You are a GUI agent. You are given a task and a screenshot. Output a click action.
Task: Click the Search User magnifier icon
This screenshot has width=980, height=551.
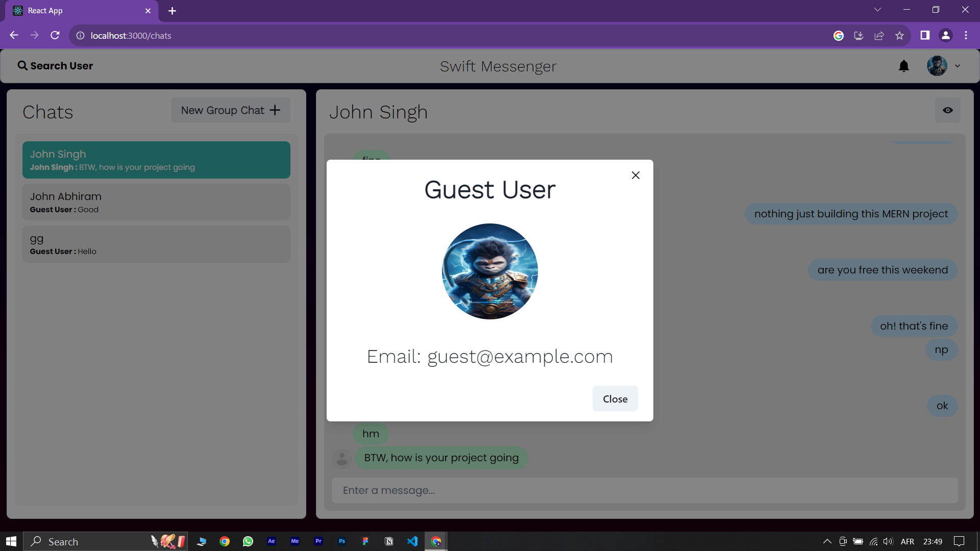(22, 66)
